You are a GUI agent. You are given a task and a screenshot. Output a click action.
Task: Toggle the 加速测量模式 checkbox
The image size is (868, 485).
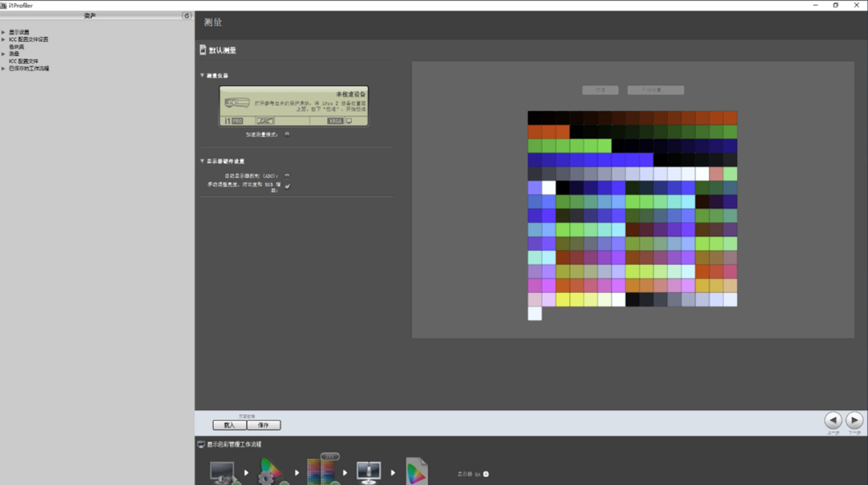pyautogui.click(x=287, y=134)
